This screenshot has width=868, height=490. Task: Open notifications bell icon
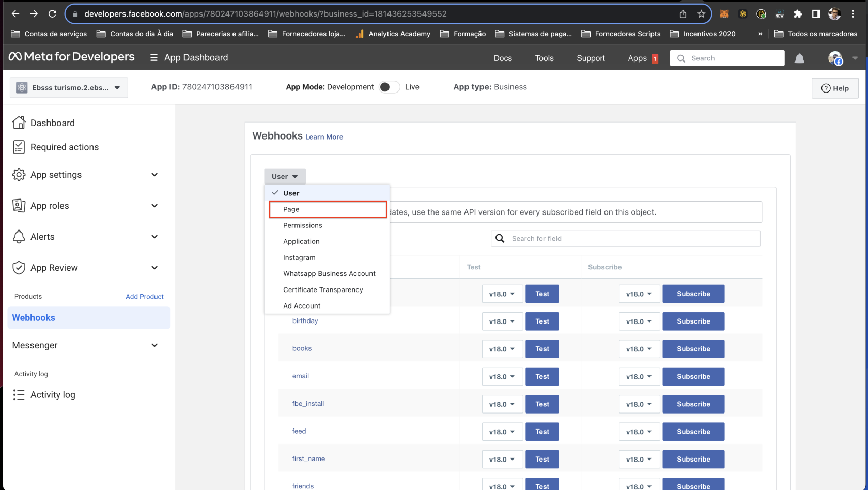tap(799, 58)
